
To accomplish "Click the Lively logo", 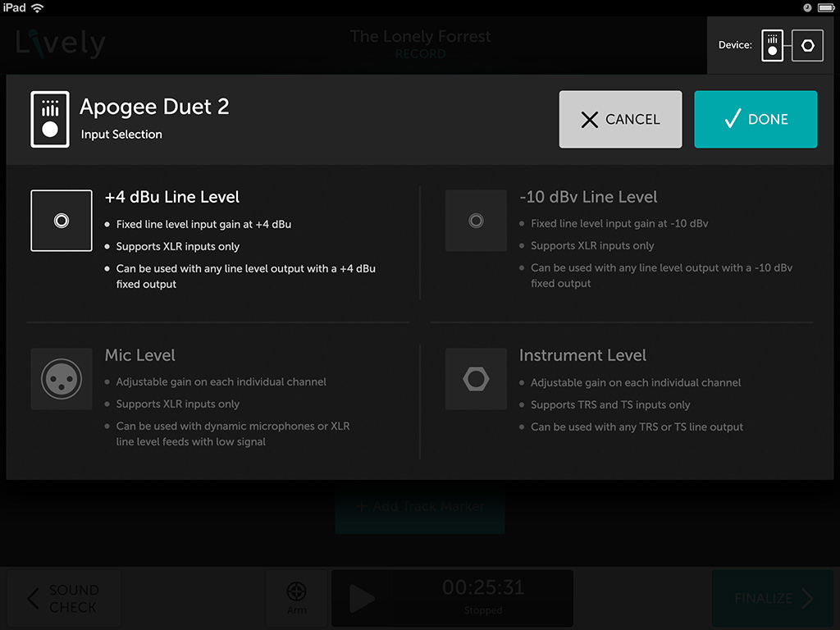I will [61, 43].
